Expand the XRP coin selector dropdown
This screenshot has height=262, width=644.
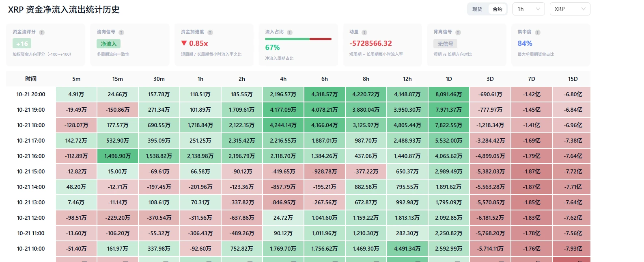pyautogui.click(x=570, y=9)
